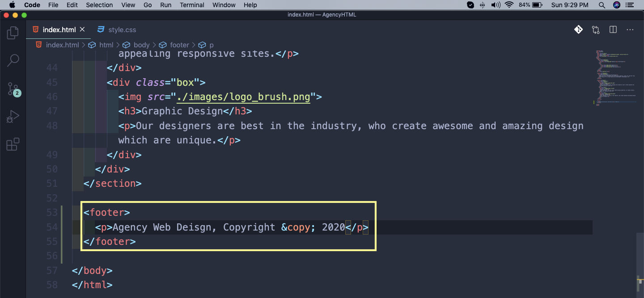This screenshot has width=644, height=298.
Task: Open the Run menu
Action: pos(166,5)
